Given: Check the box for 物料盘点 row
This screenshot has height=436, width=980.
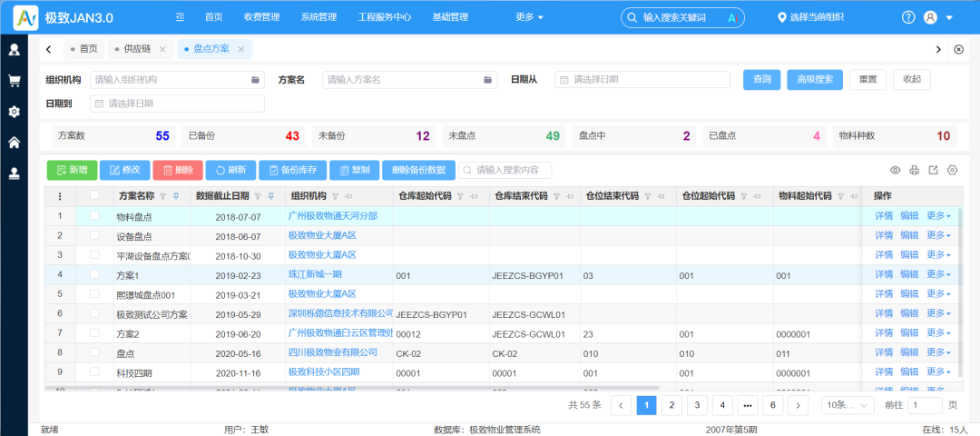Looking at the screenshot, I should pos(94,215).
